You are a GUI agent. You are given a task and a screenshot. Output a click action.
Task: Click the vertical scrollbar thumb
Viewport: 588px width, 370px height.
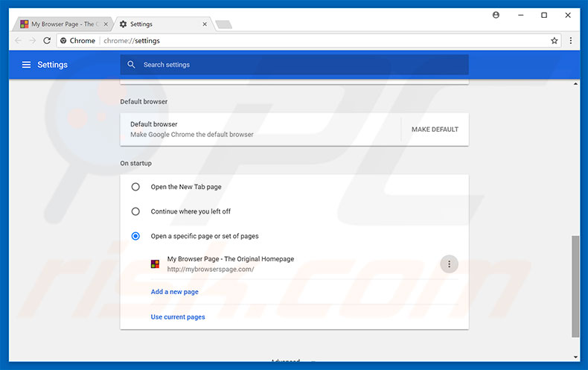575,287
